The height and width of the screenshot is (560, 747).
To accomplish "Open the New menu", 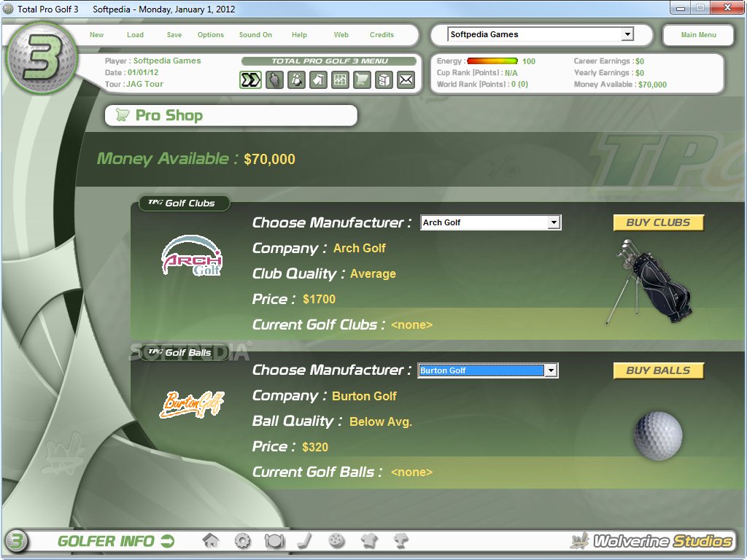I will click(x=97, y=35).
